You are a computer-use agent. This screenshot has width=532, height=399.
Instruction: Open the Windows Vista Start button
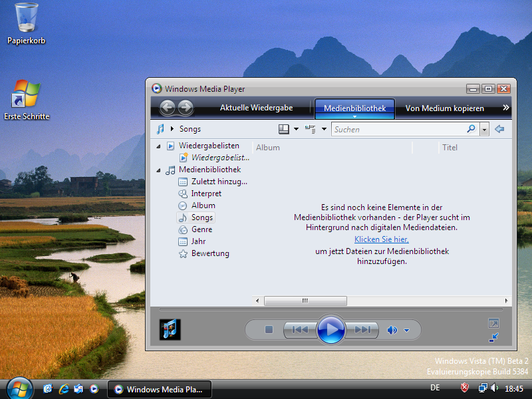(x=19, y=388)
